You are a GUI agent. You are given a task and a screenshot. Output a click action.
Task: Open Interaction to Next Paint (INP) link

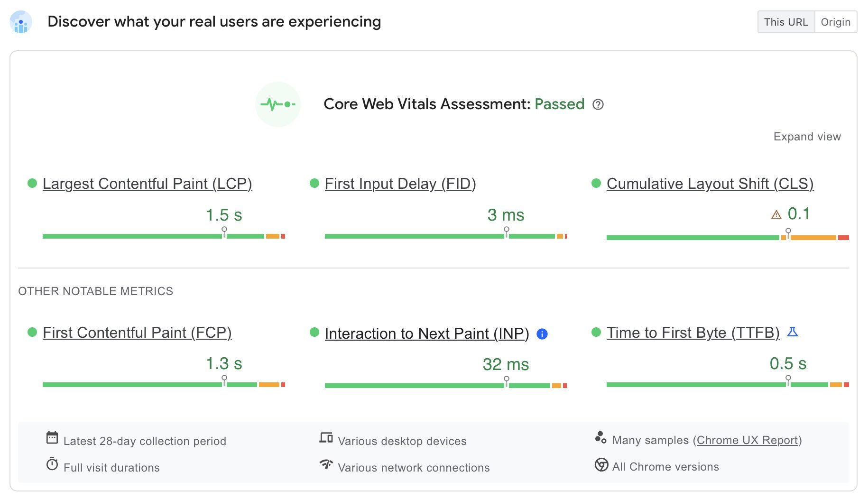(x=426, y=333)
